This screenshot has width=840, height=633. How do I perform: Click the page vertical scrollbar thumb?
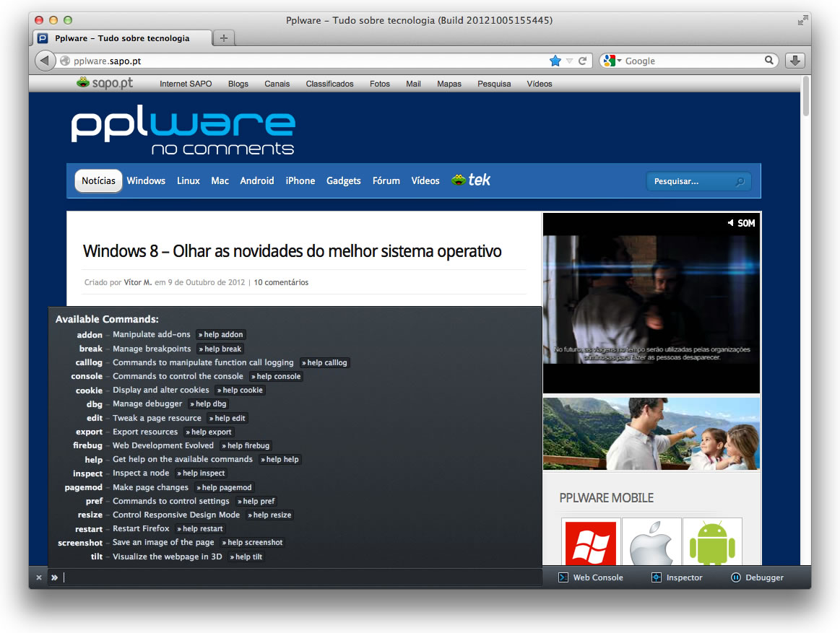tap(805, 97)
